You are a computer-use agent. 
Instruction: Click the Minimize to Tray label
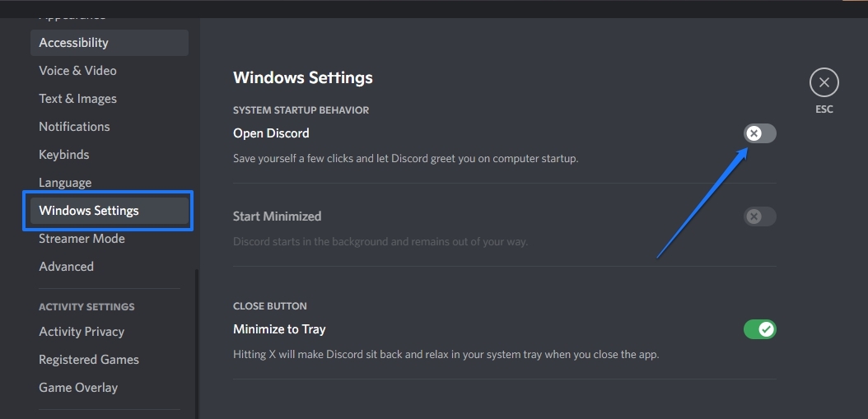[x=279, y=329]
